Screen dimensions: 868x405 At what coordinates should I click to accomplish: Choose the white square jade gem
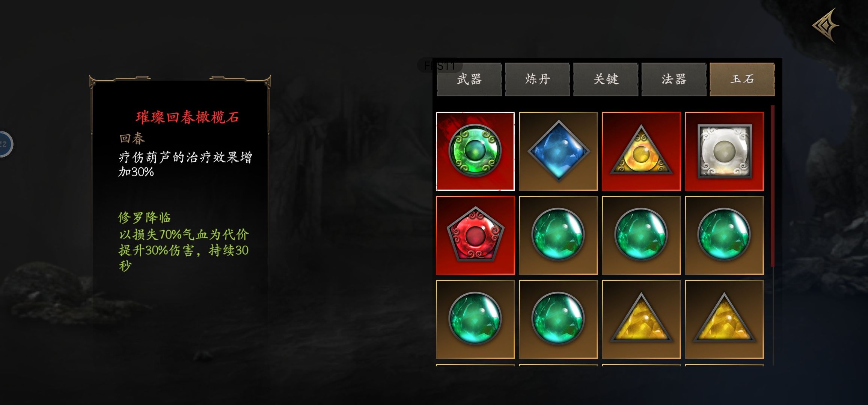click(x=724, y=151)
